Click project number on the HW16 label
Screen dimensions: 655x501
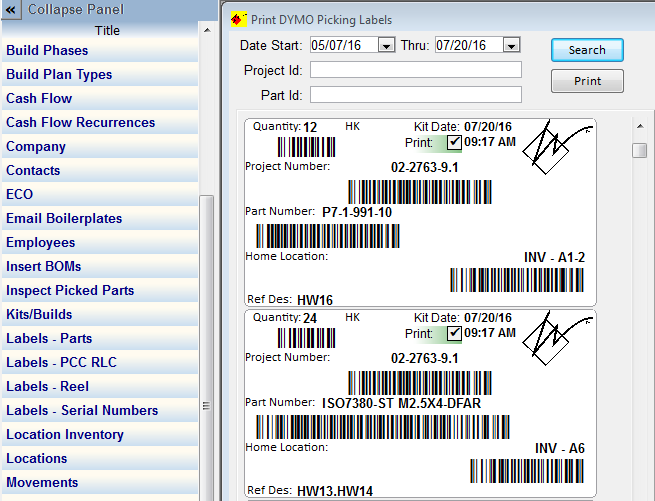point(424,168)
